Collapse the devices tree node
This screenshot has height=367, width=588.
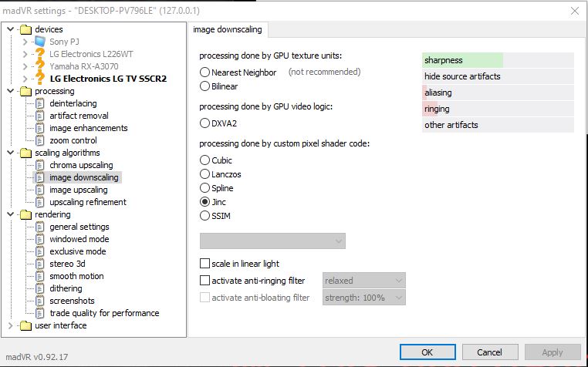click(11, 29)
